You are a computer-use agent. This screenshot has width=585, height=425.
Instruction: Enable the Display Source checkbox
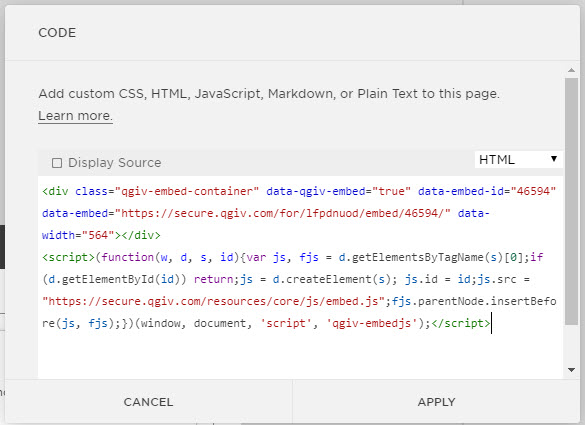point(57,163)
